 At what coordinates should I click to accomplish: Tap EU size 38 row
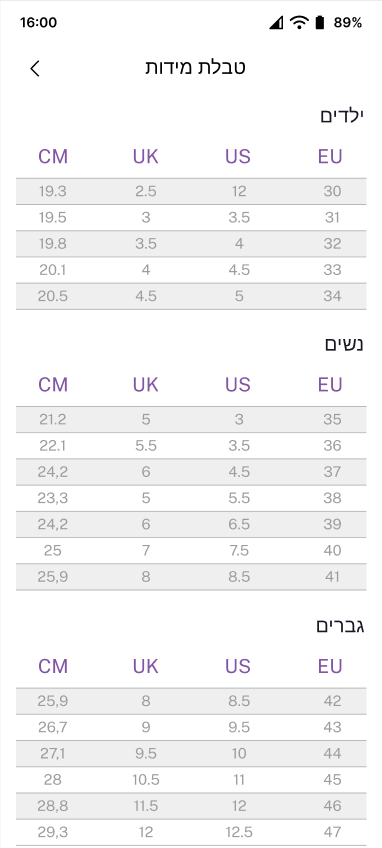(191, 498)
